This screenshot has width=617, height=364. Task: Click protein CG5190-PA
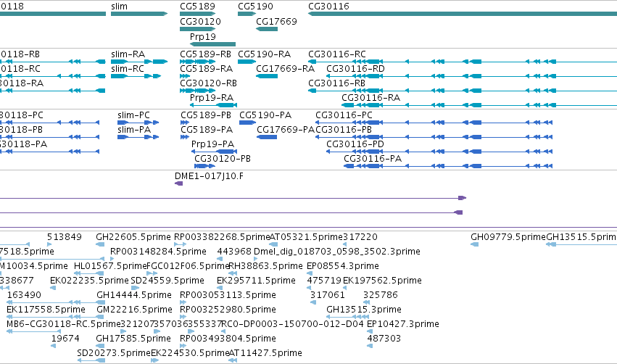pos(265,115)
